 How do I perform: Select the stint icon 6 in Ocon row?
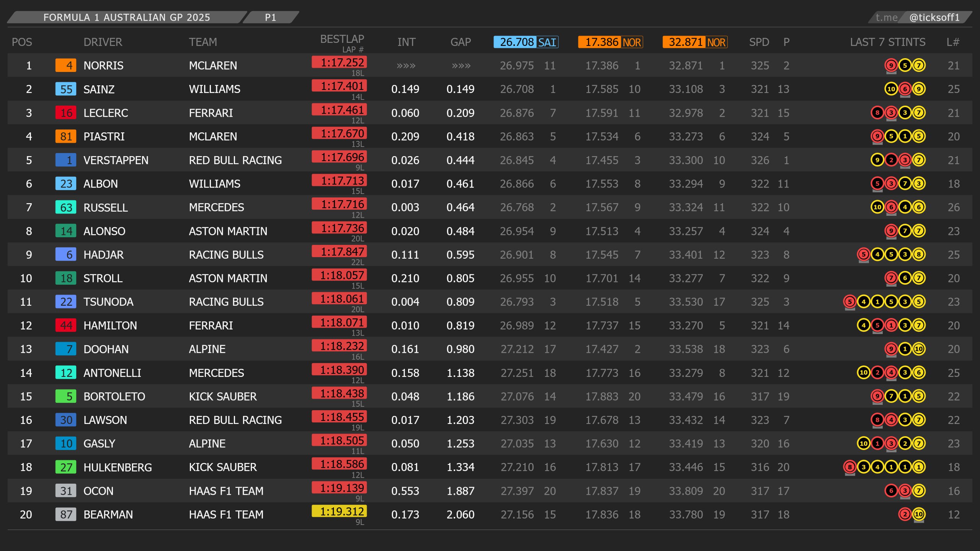click(x=891, y=491)
